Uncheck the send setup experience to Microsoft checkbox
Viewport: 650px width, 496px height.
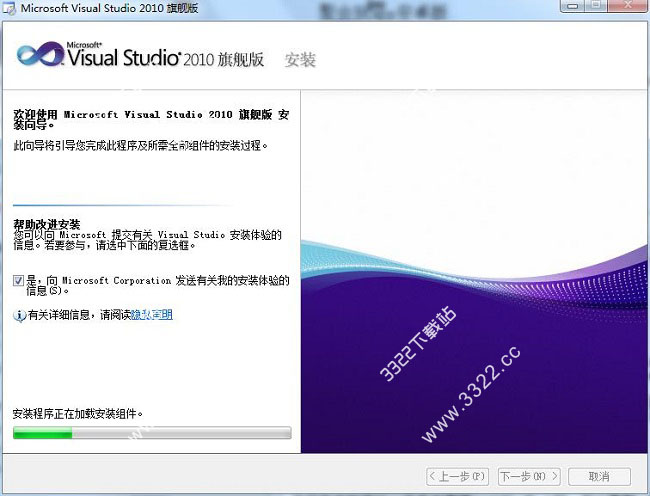click(x=18, y=281)
